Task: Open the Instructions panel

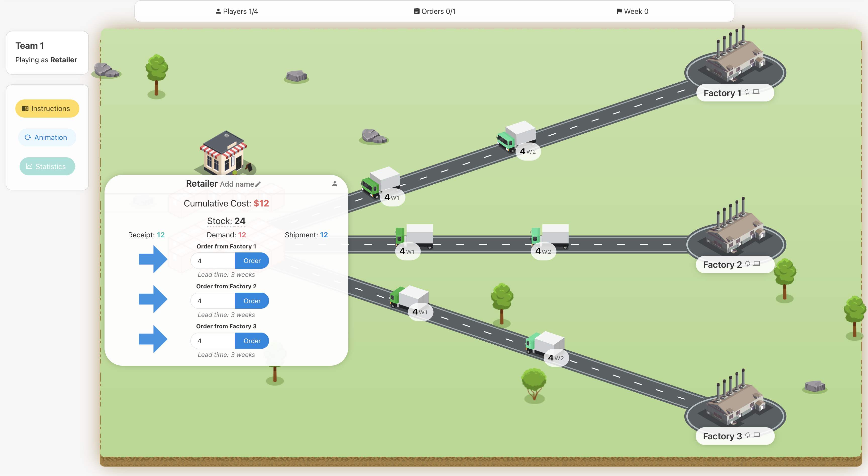Action: coord(47,109)
